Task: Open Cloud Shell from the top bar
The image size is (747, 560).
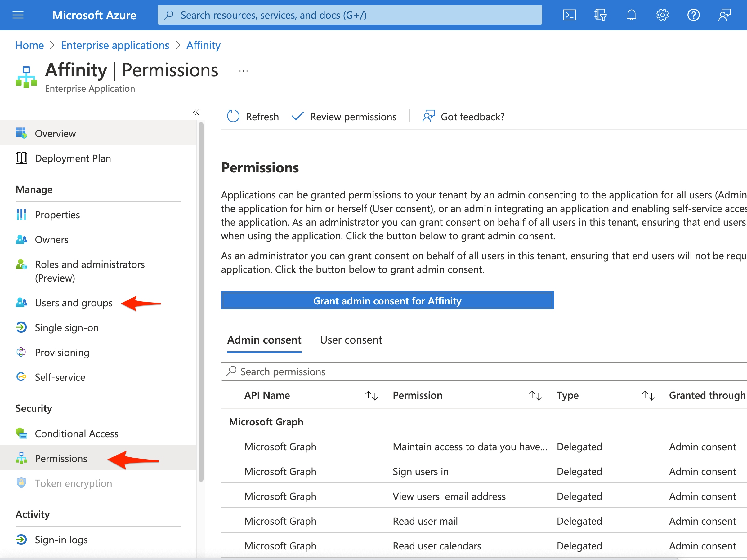Action: [x=569, y=15]
